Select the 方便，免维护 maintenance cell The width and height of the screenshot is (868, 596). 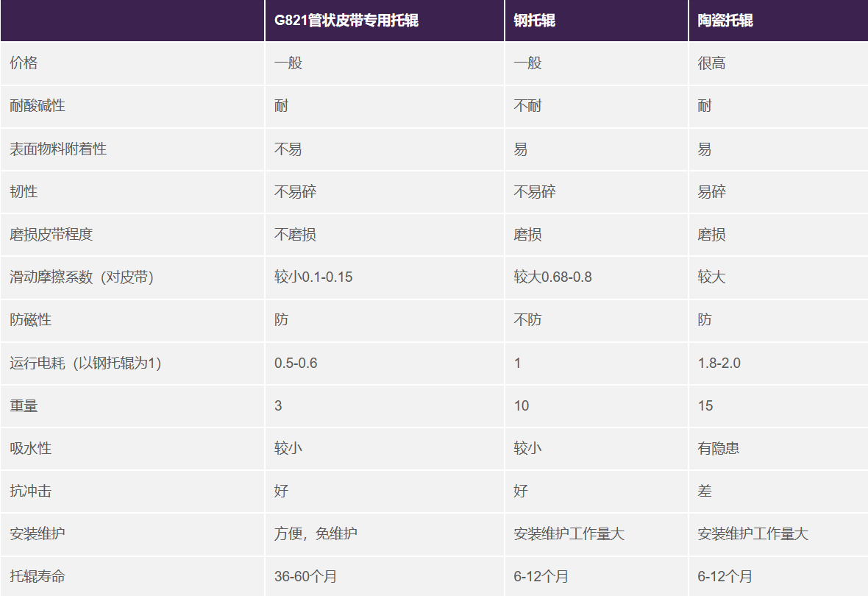pyautogui.click(x=316, y=533)
